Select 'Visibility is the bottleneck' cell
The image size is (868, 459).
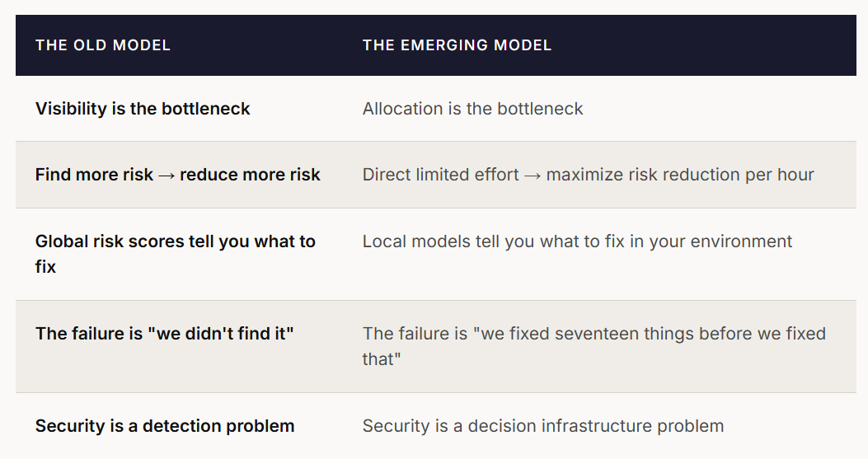143,109
